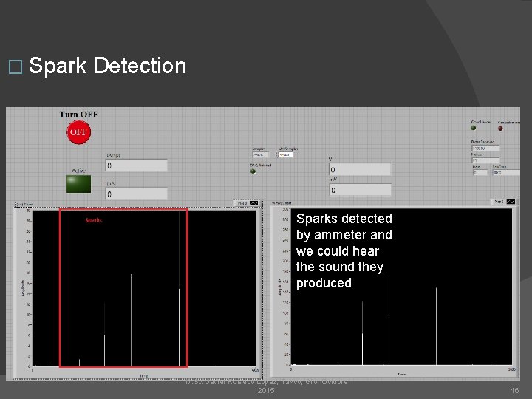Click the Spark Detection slide title
This screenshot has height=399, width=532.
[x=108, y=66]
